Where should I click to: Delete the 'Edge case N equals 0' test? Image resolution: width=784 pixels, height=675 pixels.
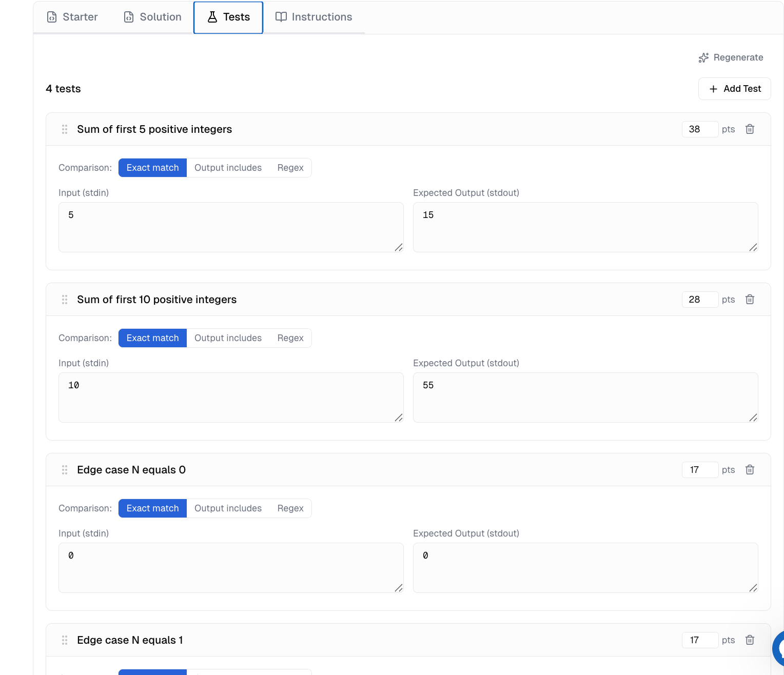(x=750, y=470)
